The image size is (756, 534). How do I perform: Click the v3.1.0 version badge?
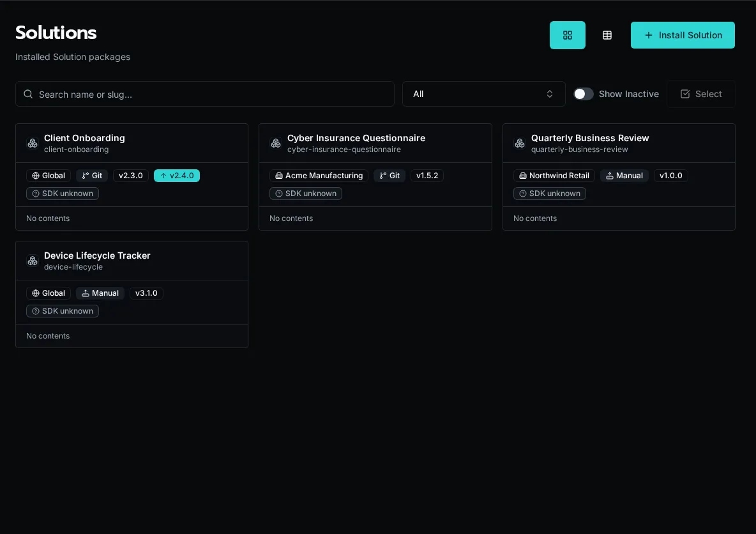(x=147, y=293)
